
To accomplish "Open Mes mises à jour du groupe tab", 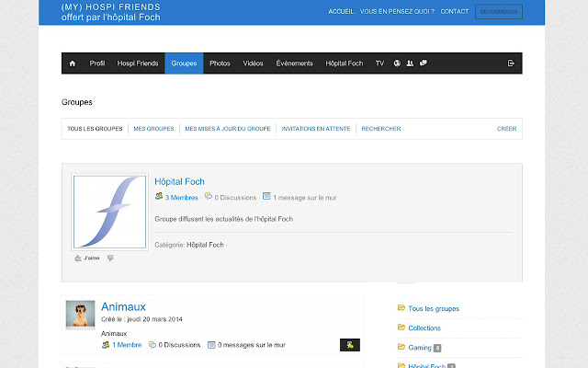I will click(228, 129).
